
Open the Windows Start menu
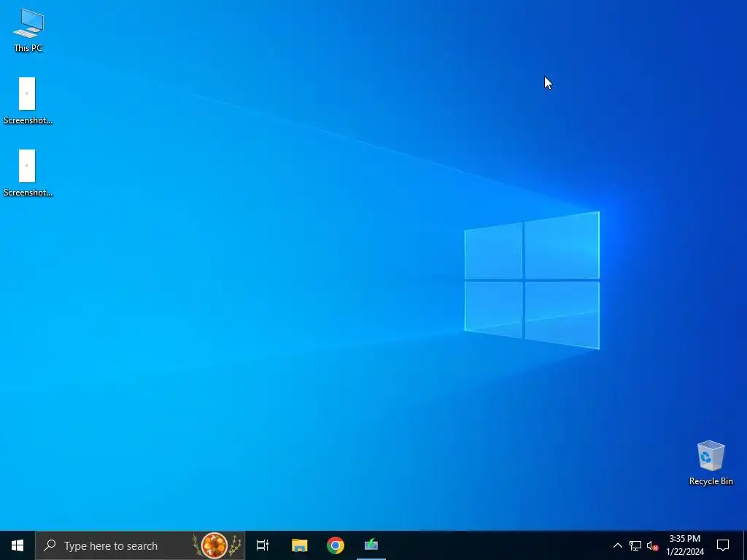point(18,545)
